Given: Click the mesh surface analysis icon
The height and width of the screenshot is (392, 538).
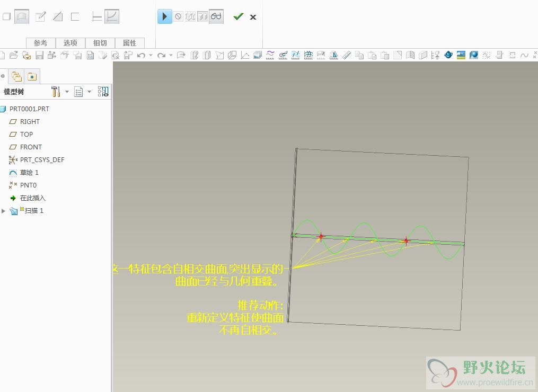Looking at the screenshot, I should pyautogui.click(x=308, y=55).
